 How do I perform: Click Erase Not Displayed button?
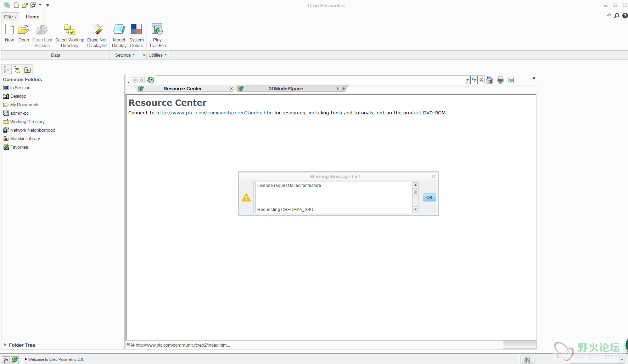coord(97,36)
